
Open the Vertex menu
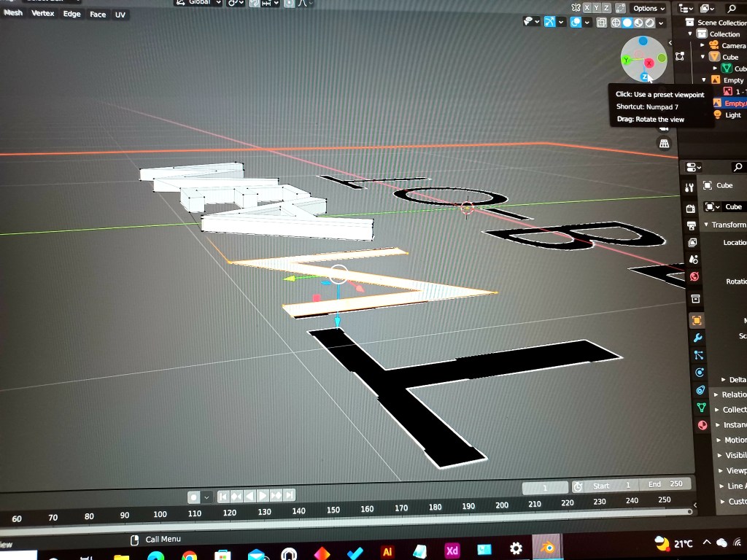click(44, 13)
